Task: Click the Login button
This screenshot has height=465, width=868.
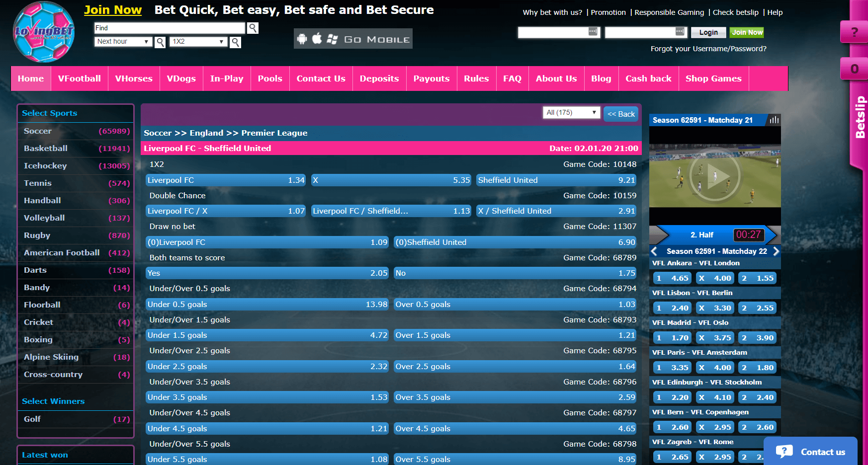Action: click(x=708, y=32)
